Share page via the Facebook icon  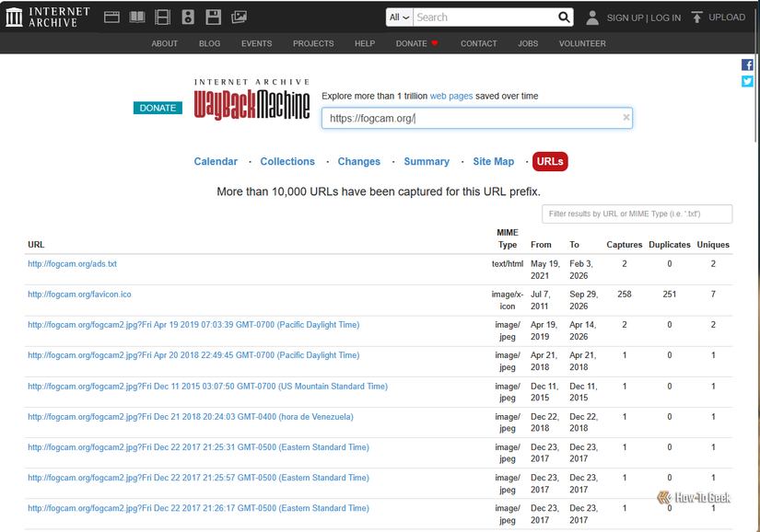pyautogui.click(x=747, y=64)
